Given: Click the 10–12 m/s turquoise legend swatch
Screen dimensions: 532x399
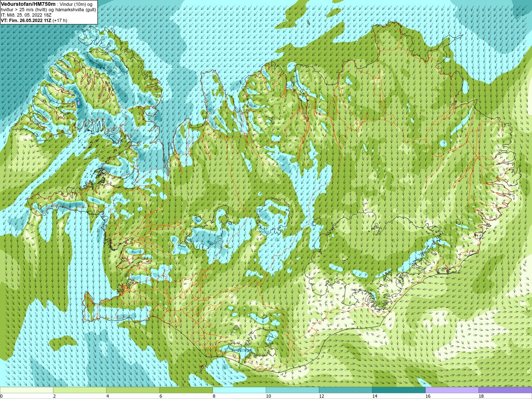Looking at the screenshot, I should click(x=293, y=390).
